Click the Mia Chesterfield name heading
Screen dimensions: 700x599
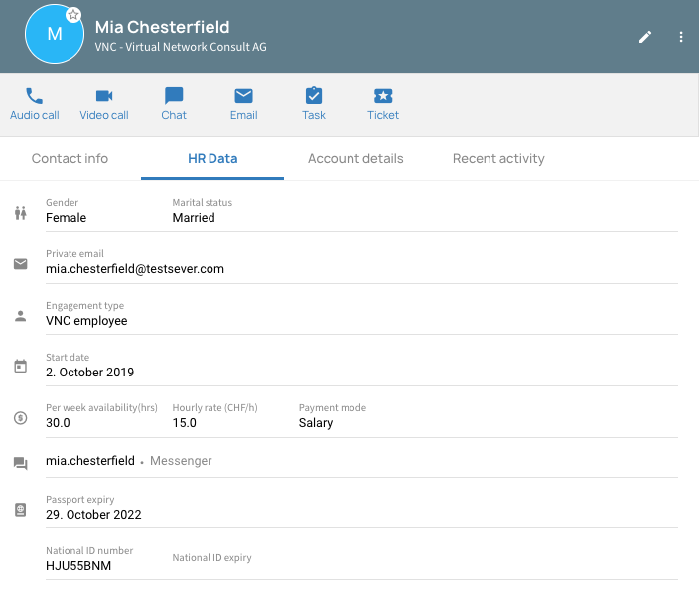(162, 27)
